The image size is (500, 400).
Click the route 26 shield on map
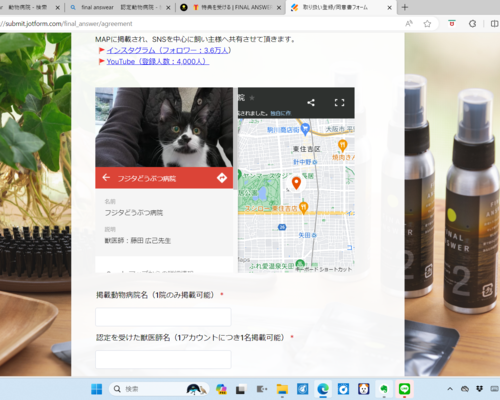[x=282, y=227]
